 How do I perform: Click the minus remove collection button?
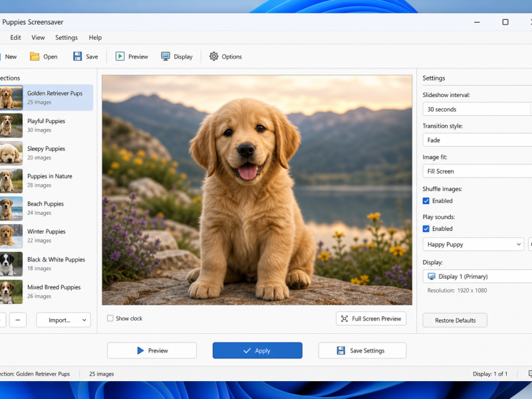click(18, 320)
